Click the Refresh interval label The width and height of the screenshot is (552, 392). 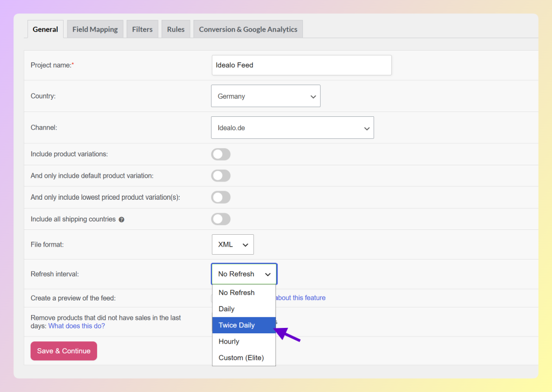(x=54, y=274)
